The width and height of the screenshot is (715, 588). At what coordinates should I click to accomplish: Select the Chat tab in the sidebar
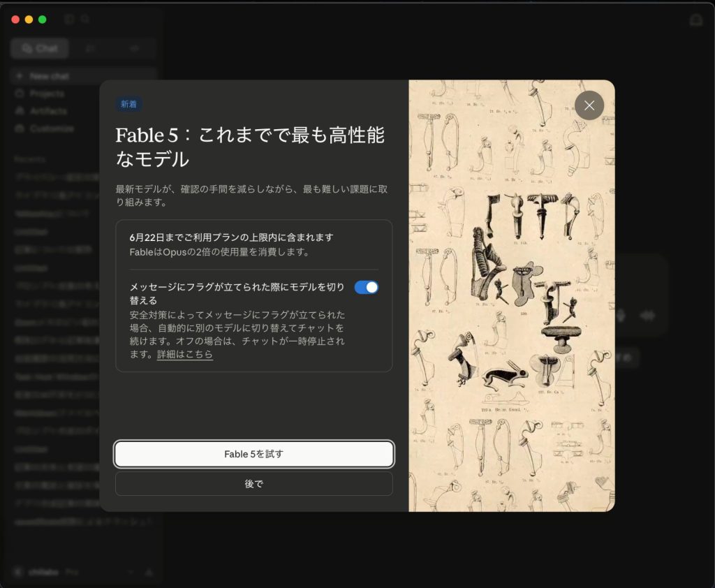(x=40, y=48)
